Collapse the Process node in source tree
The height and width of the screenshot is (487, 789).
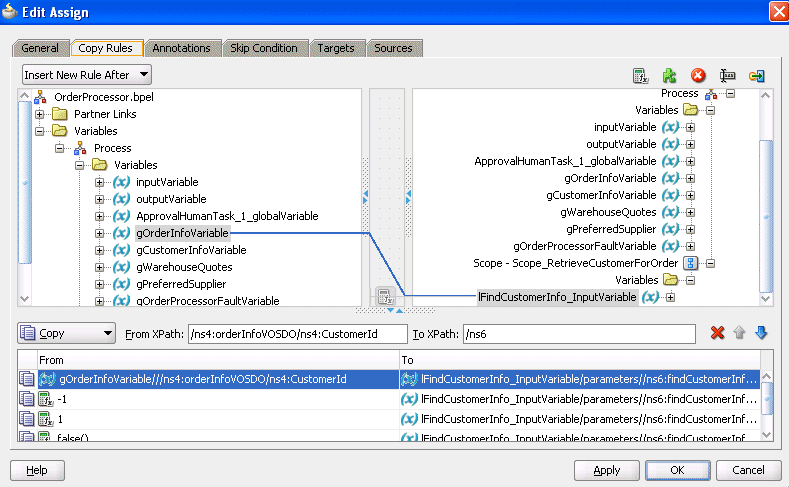[59, 148]
